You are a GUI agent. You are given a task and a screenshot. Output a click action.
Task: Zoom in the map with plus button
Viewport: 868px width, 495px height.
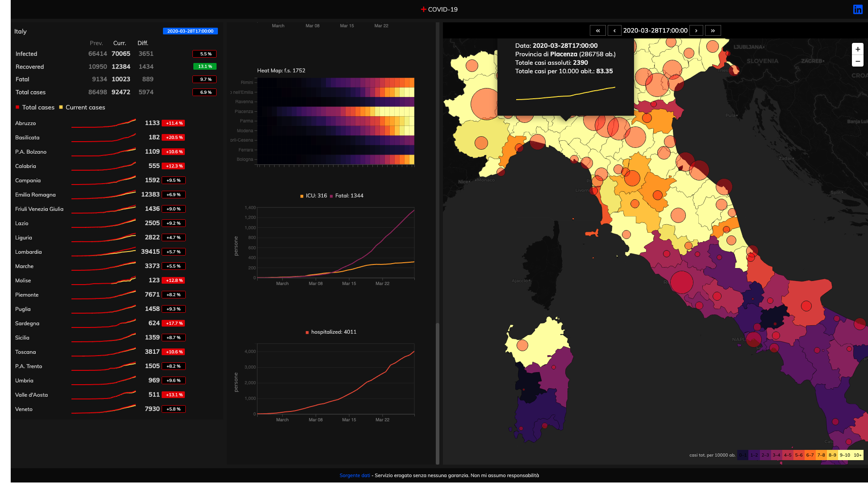pos(857,49)
